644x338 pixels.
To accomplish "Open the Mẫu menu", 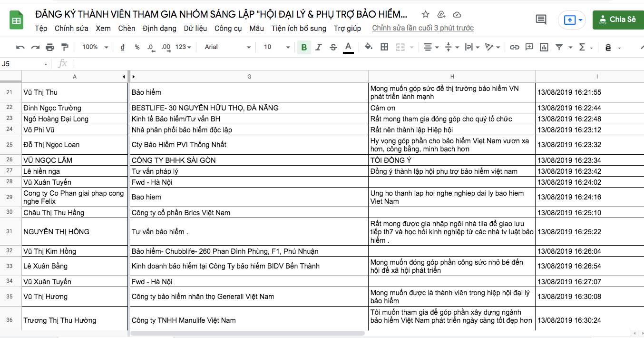I will coord(256,29).
